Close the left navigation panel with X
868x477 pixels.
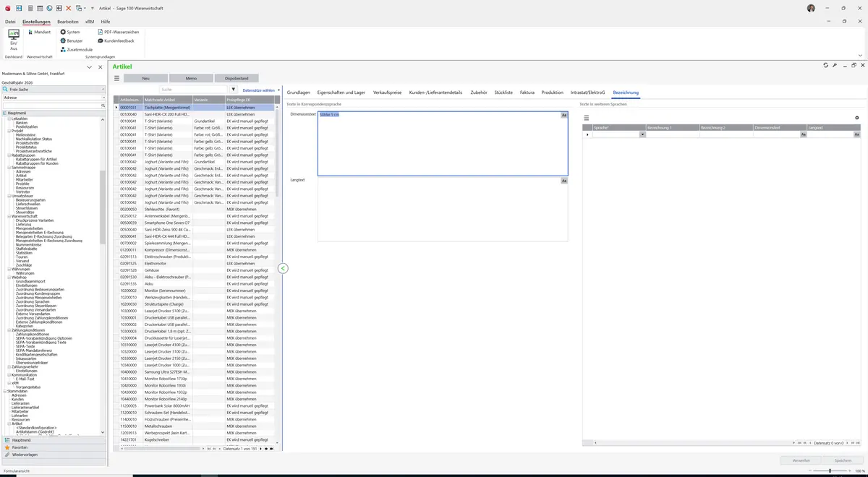pos(100,67)
